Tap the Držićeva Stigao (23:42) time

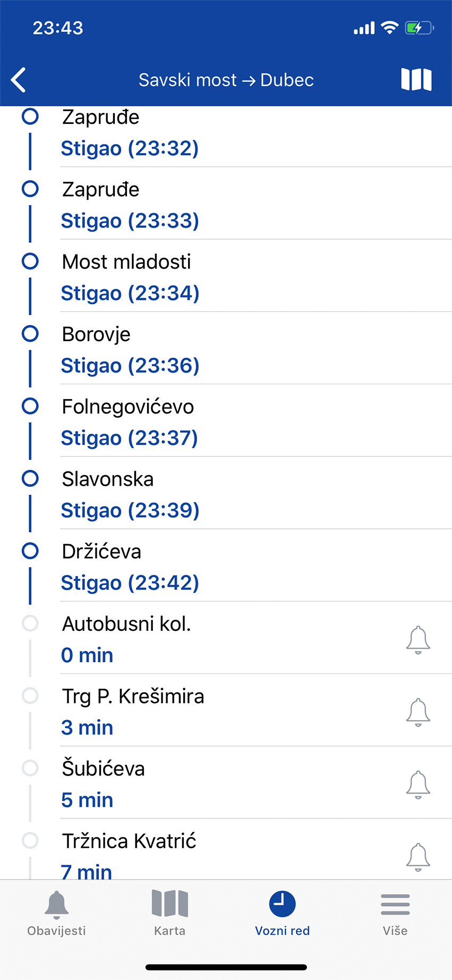coord(130,583)
